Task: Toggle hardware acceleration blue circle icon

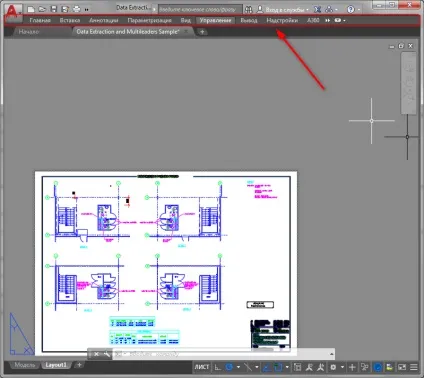Action: coord(378,367)
